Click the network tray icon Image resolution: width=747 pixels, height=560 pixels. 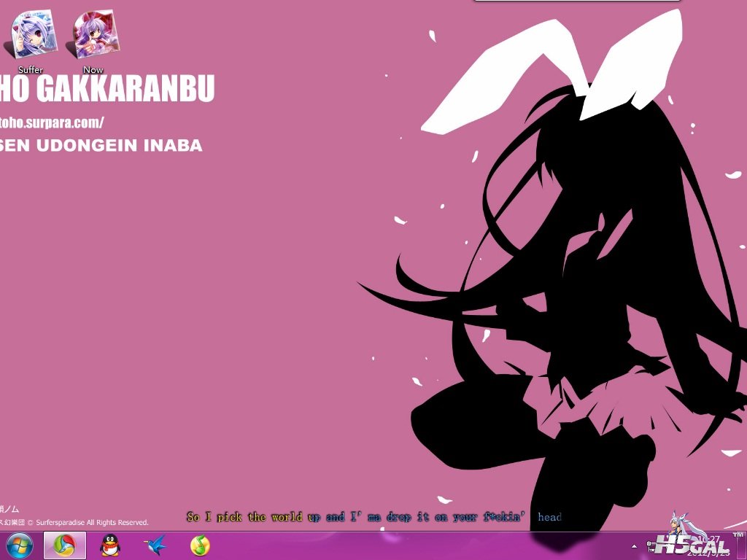click(651, 545)
